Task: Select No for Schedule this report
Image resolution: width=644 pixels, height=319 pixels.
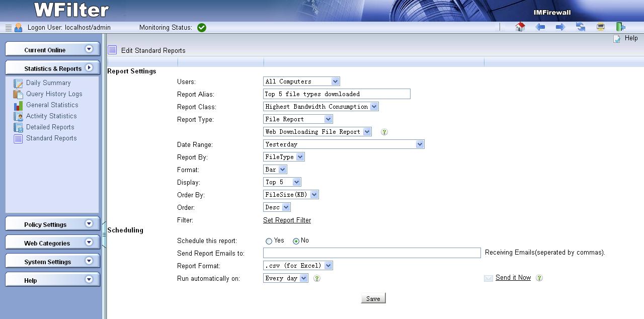Action: pyautogui.click(x=296, y=241)
